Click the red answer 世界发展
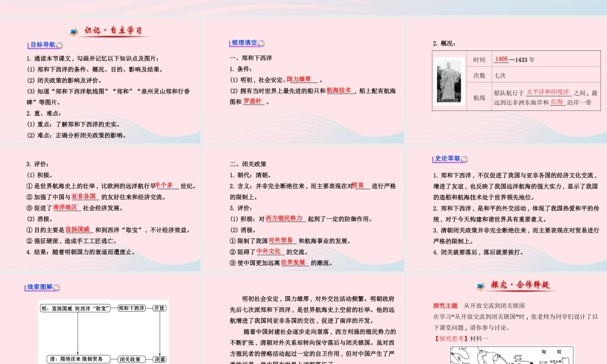The height and width of the screenshot is (364, 607). (x=293, y=262)
